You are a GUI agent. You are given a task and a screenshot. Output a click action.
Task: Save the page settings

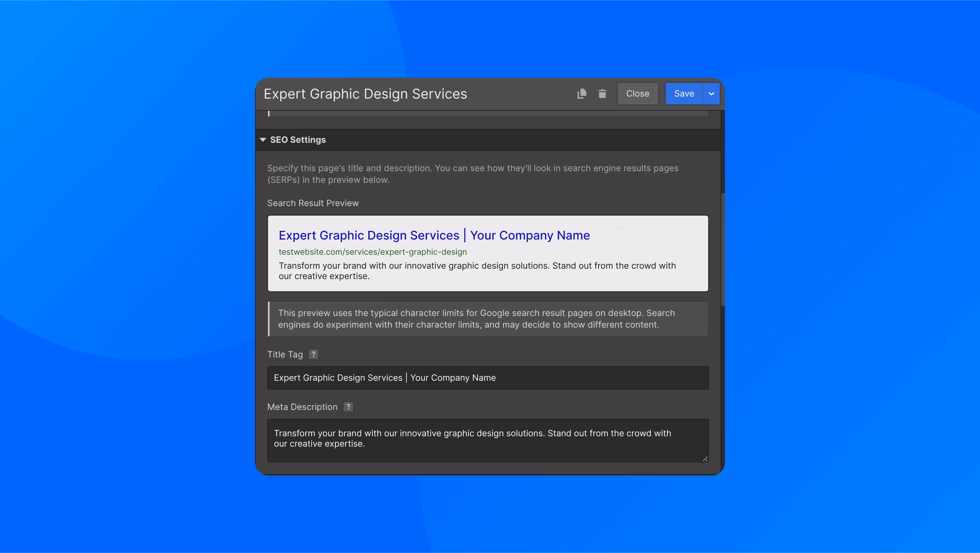(684, 94)
